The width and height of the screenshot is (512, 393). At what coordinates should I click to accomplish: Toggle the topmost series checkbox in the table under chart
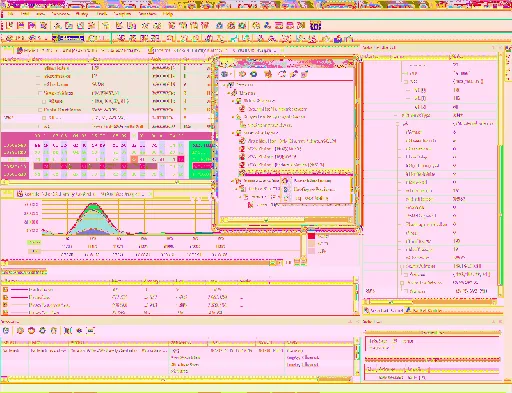pyautogui.click(x=5, y=289)
